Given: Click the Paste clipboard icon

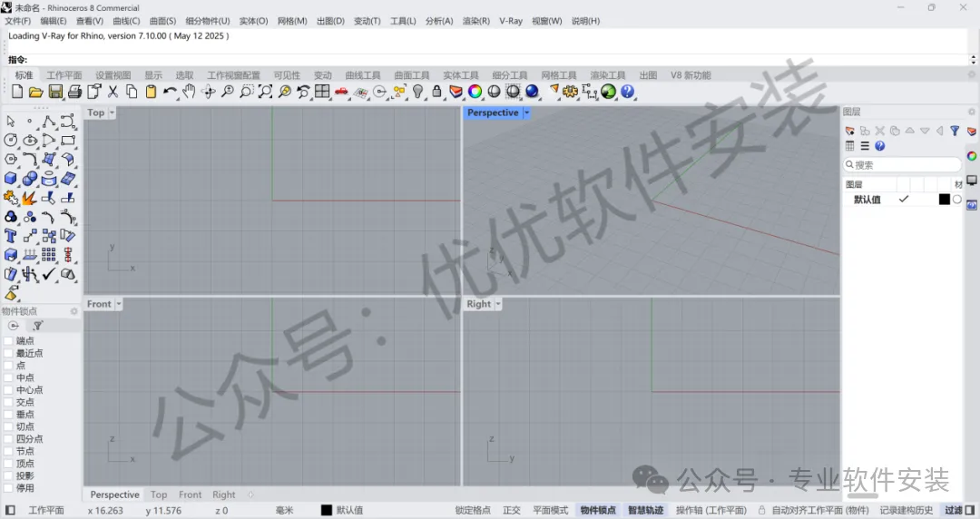Looking at the screenshot, I should coord(151,92).
